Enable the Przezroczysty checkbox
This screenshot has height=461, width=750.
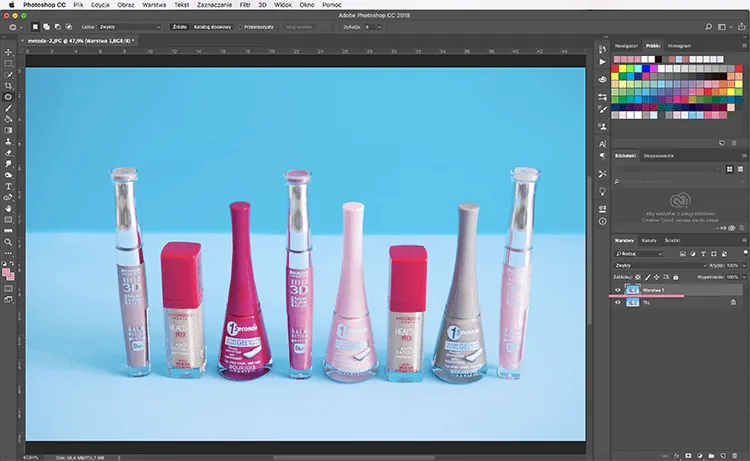243,27
